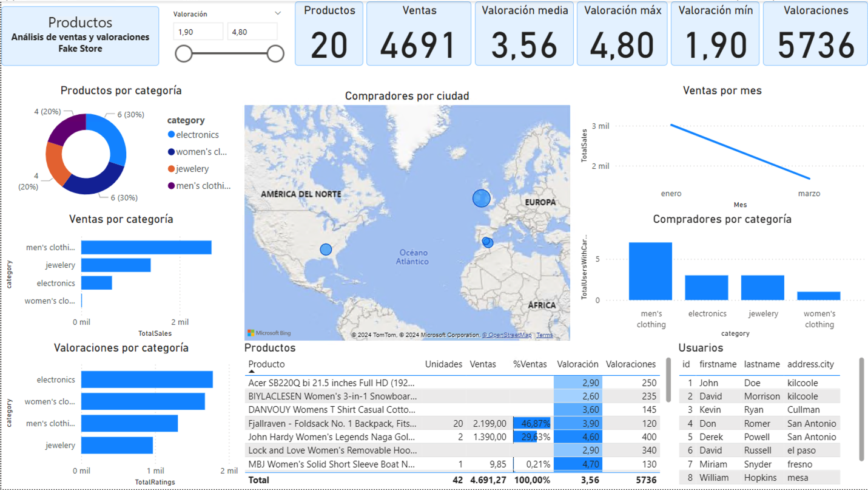The height and width of the screenshot is (490, 868).
Task: Open the map Terms link
Action: 545,335
